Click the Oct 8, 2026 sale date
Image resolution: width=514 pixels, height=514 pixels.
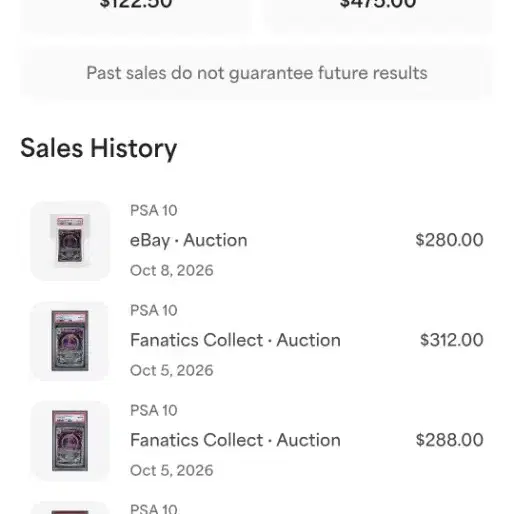click(171, 270)
